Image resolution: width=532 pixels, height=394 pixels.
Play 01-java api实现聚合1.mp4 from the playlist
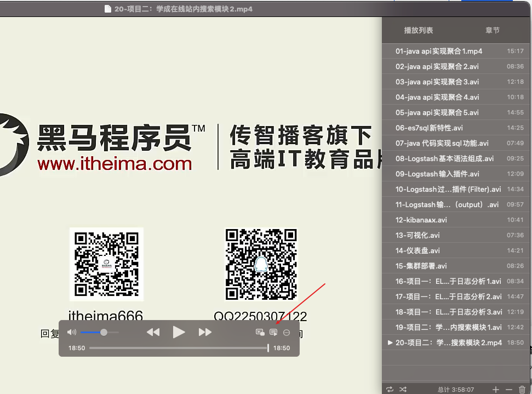pos(439,51)
